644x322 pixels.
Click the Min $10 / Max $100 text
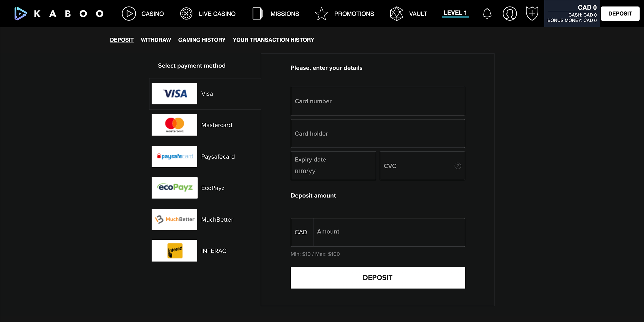click(x=315, y=254)
